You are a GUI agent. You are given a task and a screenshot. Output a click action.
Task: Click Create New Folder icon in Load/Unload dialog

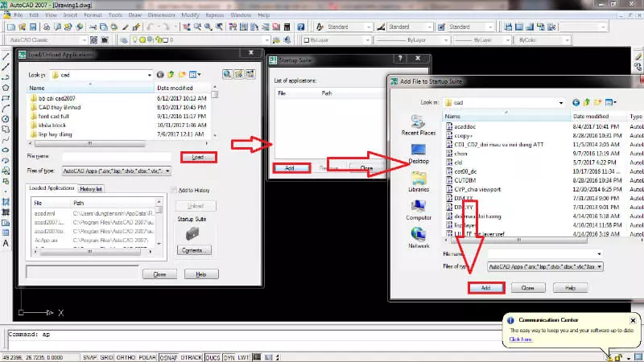182,75
